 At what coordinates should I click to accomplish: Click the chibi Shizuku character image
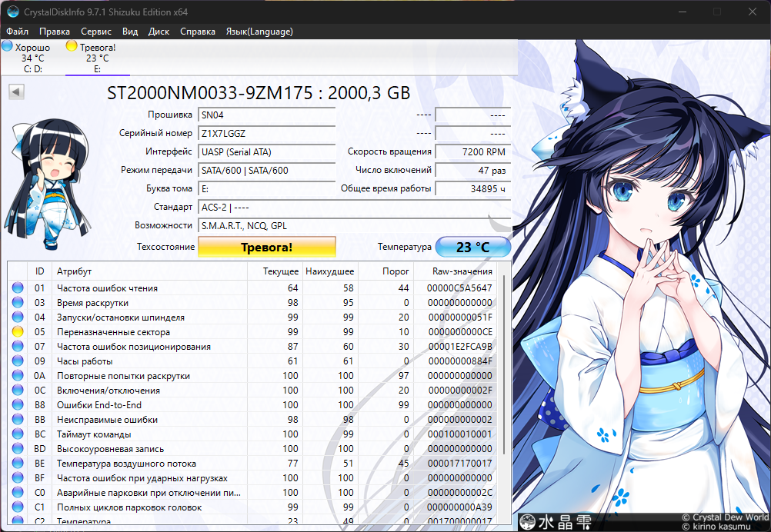pyautogui.click(x=48, y=184)
